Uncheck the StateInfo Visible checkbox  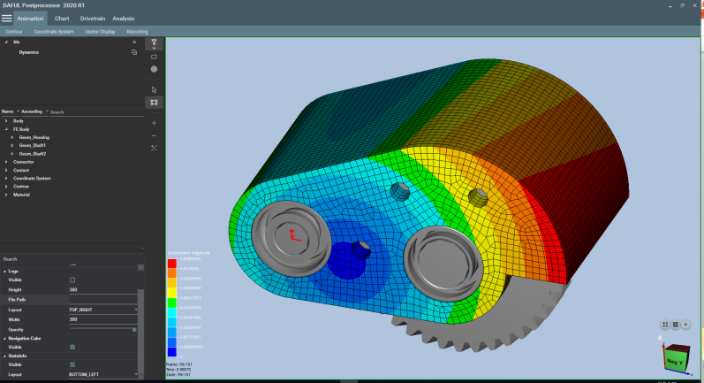coord(72,365)
